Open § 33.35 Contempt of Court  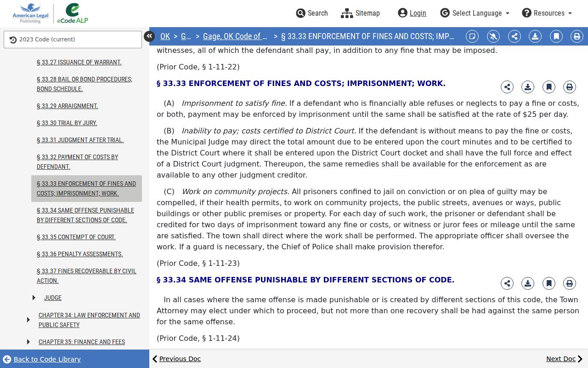[76, 237]
